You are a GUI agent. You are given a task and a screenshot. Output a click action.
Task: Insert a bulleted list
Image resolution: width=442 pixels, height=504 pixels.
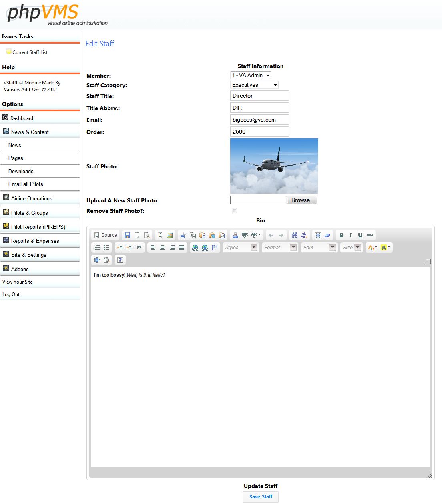(106, 248)
